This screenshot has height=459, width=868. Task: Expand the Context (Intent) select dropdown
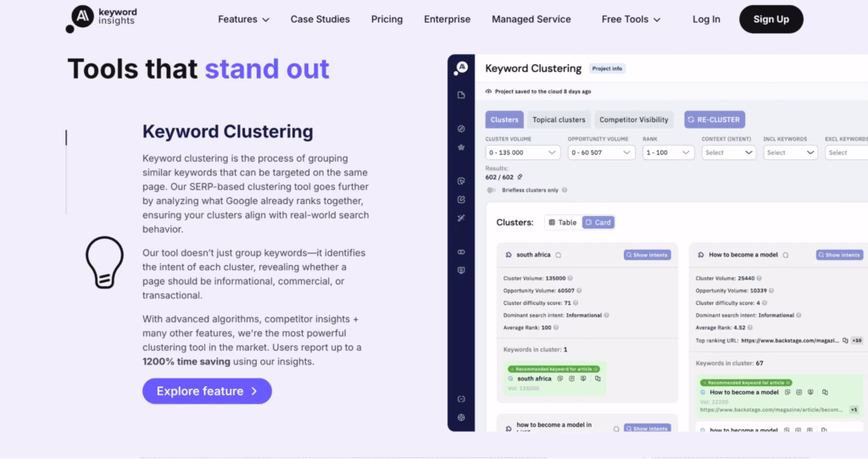coord(728,152)
